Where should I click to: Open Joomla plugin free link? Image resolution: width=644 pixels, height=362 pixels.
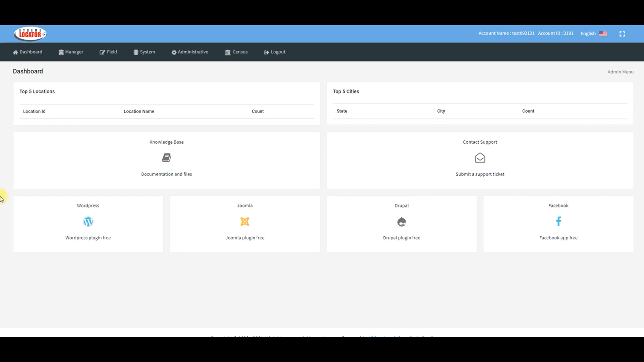(x=245, y=238)
